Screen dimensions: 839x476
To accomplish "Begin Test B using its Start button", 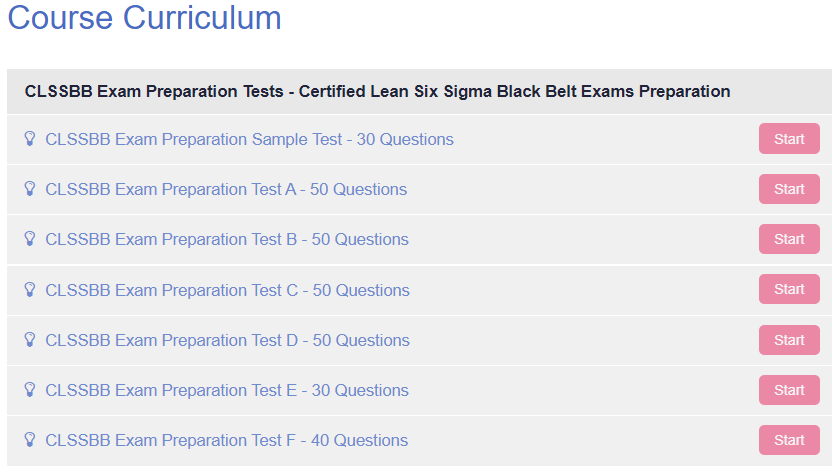I will (789, 239).
